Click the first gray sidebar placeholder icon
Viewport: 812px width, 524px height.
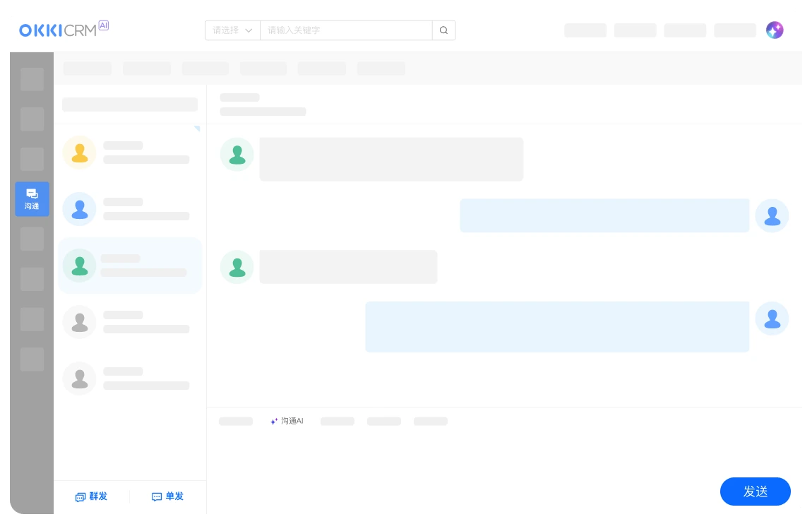32,79
